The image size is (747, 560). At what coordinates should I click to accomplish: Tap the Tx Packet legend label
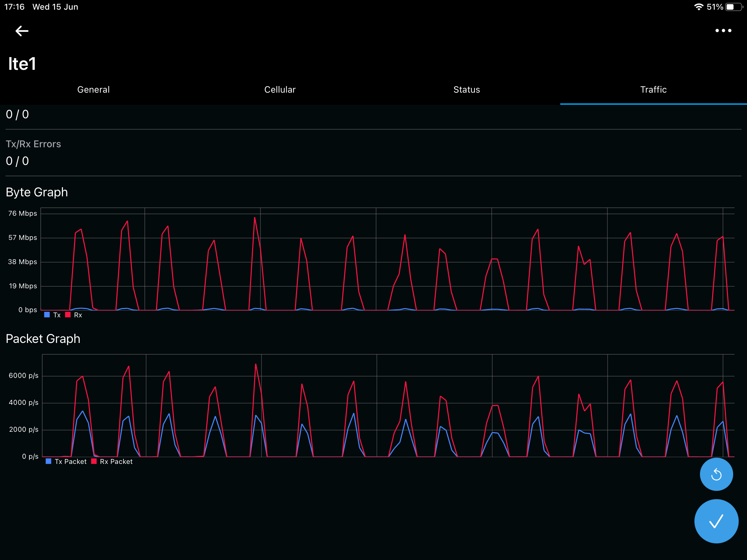click(71, 462)
